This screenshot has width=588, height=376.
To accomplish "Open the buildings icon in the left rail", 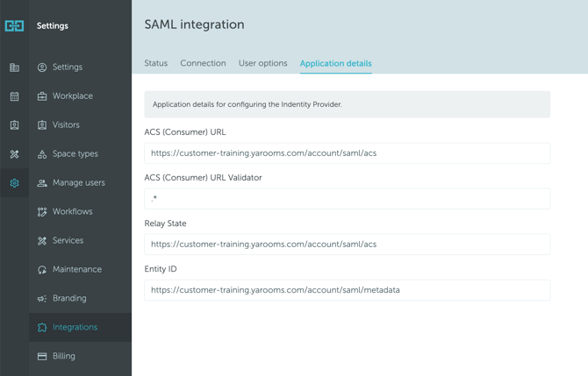I will (14, 67).
